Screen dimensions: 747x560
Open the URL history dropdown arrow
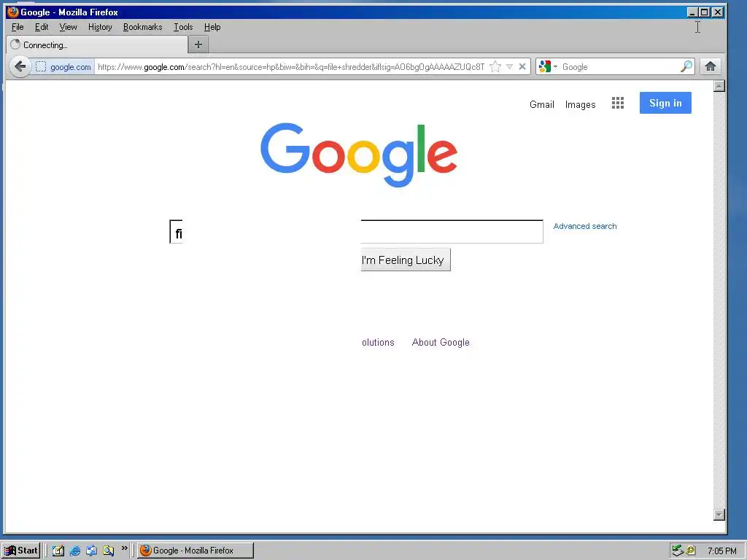click(x=509, y=66)
